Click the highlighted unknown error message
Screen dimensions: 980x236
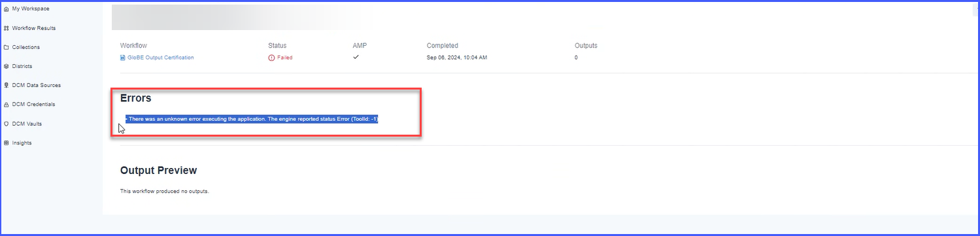click(x=252, y=119)
